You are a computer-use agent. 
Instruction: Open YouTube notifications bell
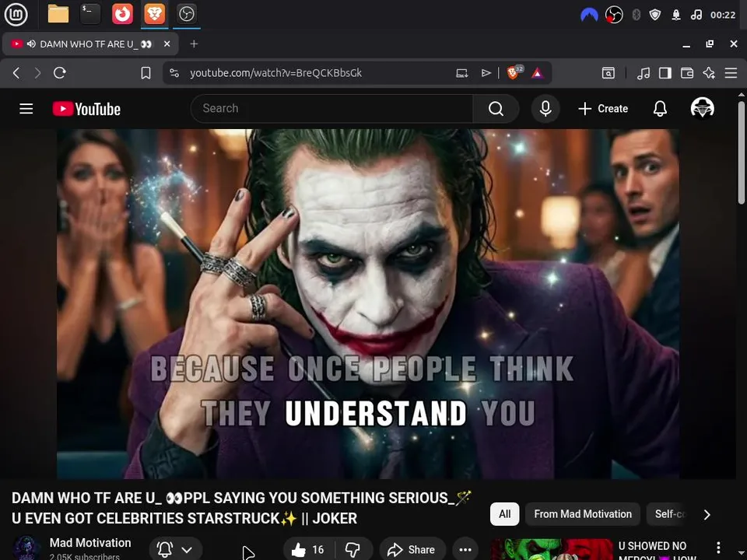660,109
